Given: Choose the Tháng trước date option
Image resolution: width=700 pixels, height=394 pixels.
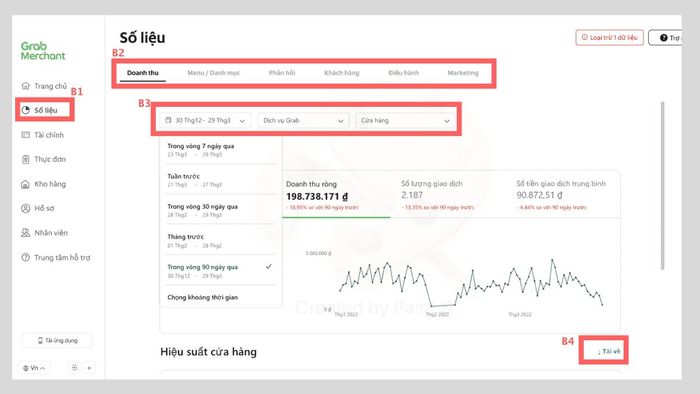Looking at the screenshot, I should point(221,241).
